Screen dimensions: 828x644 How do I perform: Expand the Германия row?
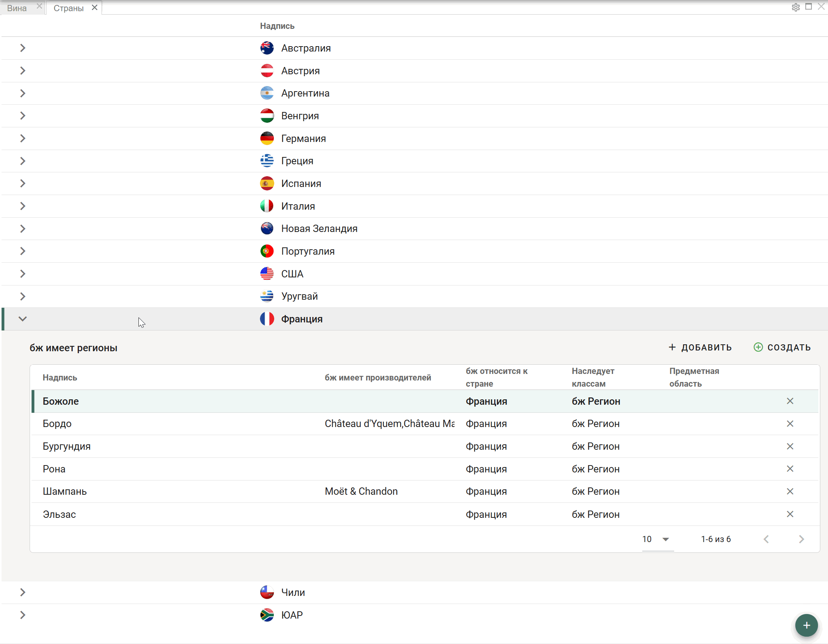point(23,138)
